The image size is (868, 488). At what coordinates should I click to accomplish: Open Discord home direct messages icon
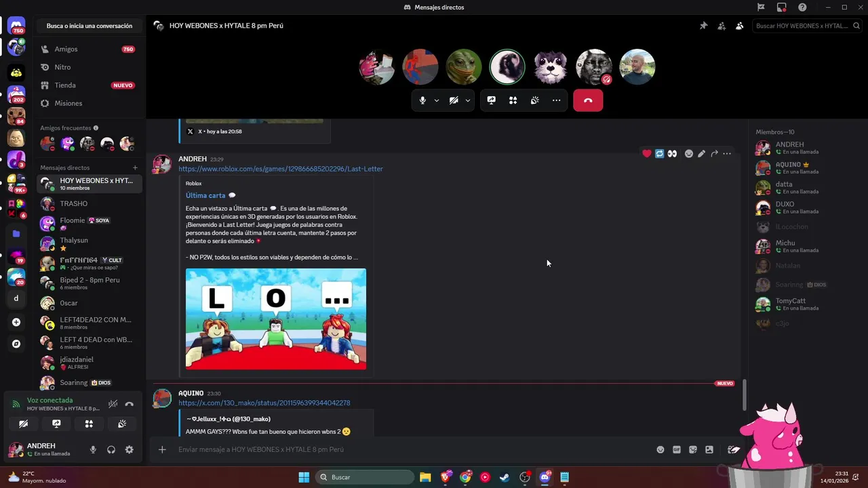coord(16,26)
